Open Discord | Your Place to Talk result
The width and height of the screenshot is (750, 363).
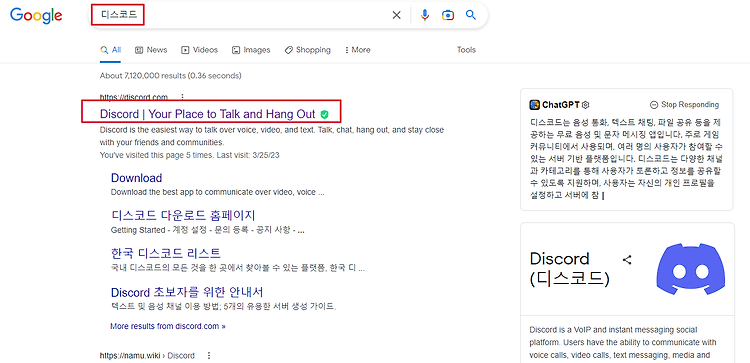coord(208,114)
